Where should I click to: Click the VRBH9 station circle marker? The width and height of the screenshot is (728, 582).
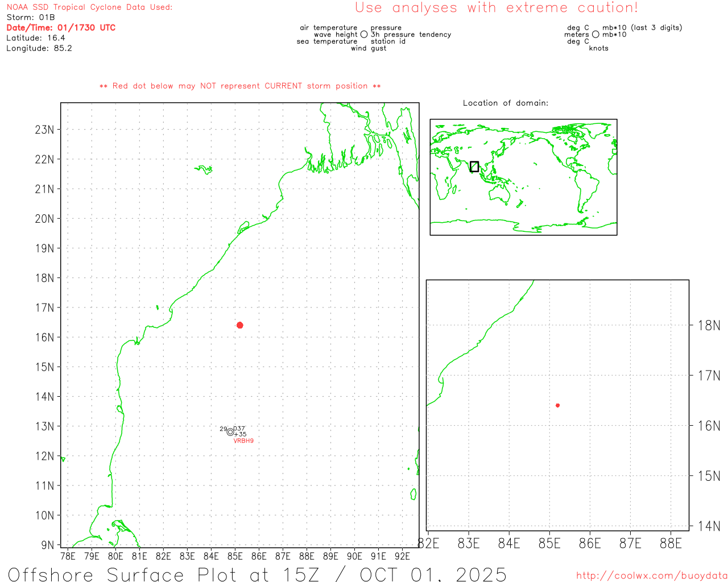point(230,432)
